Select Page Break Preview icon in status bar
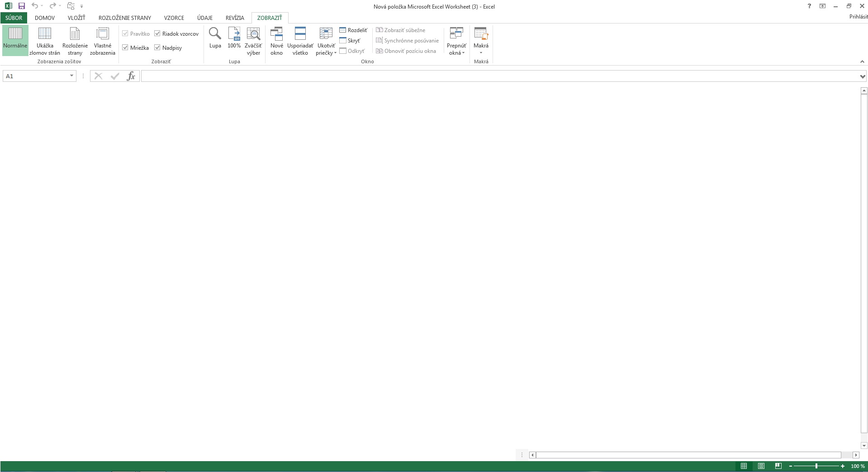 point(778,466)
